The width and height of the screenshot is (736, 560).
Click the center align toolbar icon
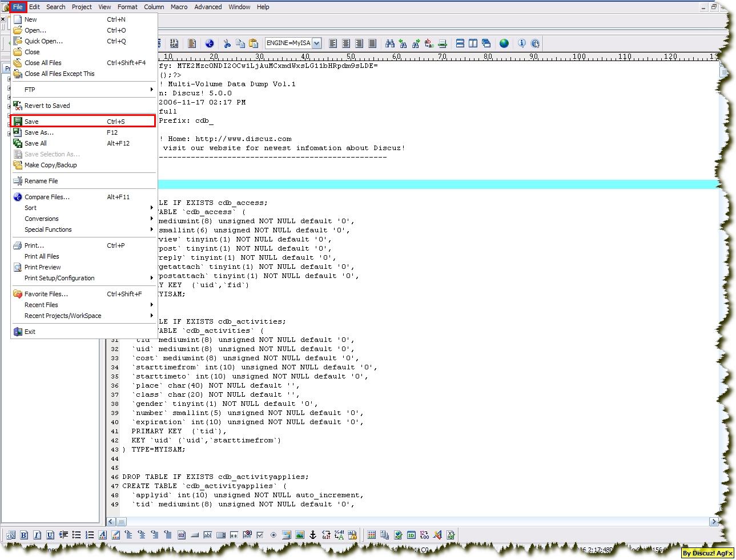[345, 43]
